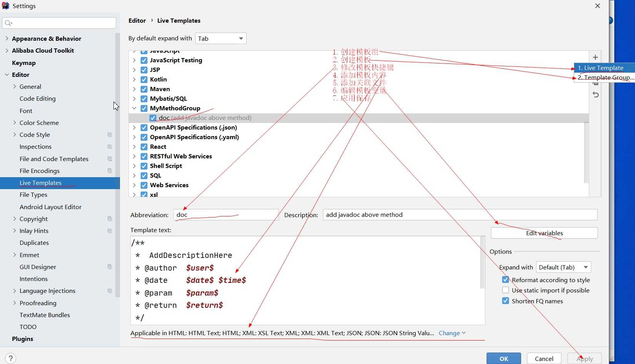
Task: Expand Appearance & Behavior settings section
Action: [x=7, y=38]
